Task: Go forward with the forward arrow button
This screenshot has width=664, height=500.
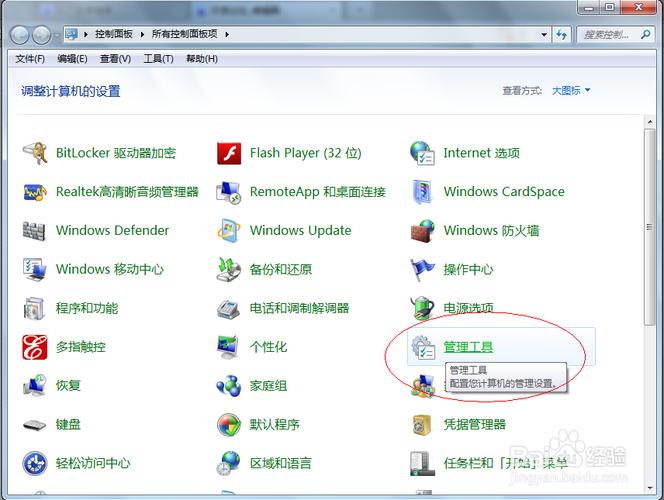Action: [x=42, y=35]
